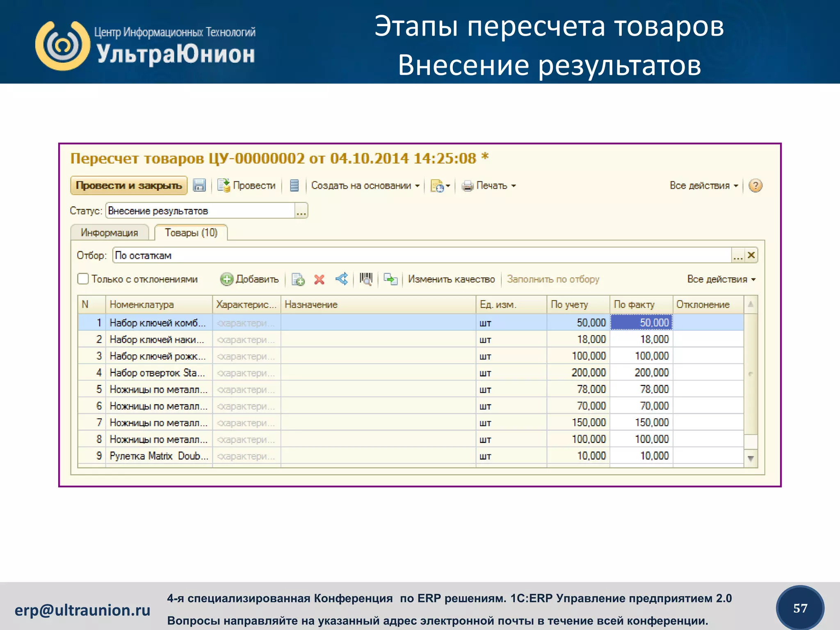Click the Отбор По остаткам field
The height and width of the screenshot is (630, 840).
click(x=422, y=255)
